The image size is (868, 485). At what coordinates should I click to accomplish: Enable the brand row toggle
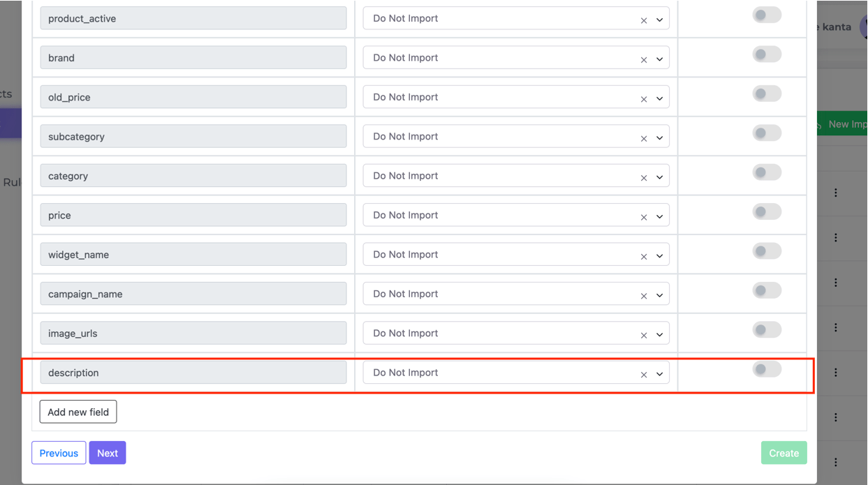coord(767,54)
